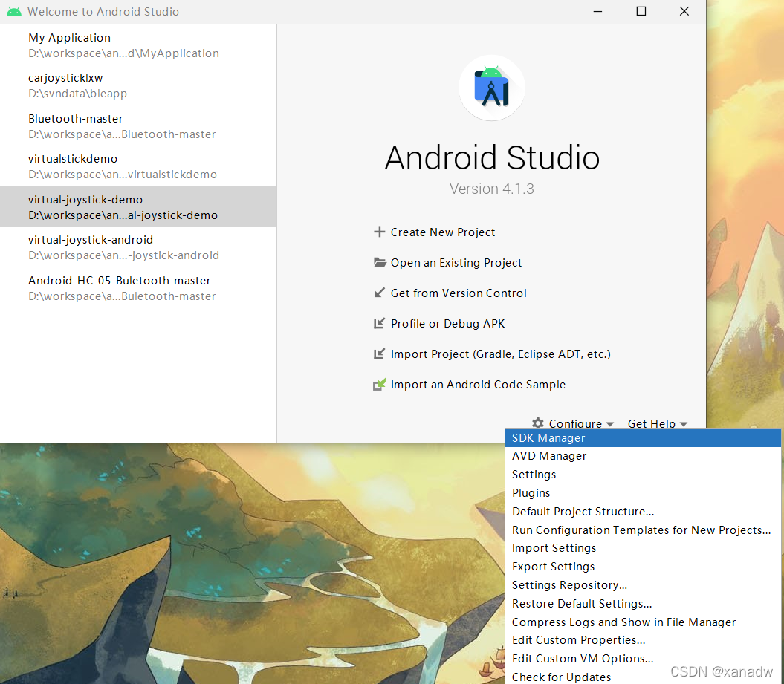This screenshot has width=784, height=684.
Task: Close the Welcome to Android Studio window
Action: click(684, 11)
